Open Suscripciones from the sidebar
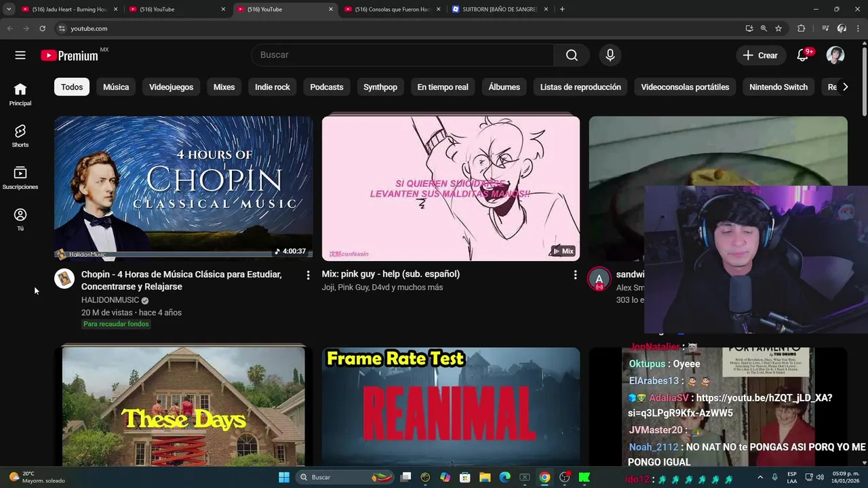 (20, 178)
